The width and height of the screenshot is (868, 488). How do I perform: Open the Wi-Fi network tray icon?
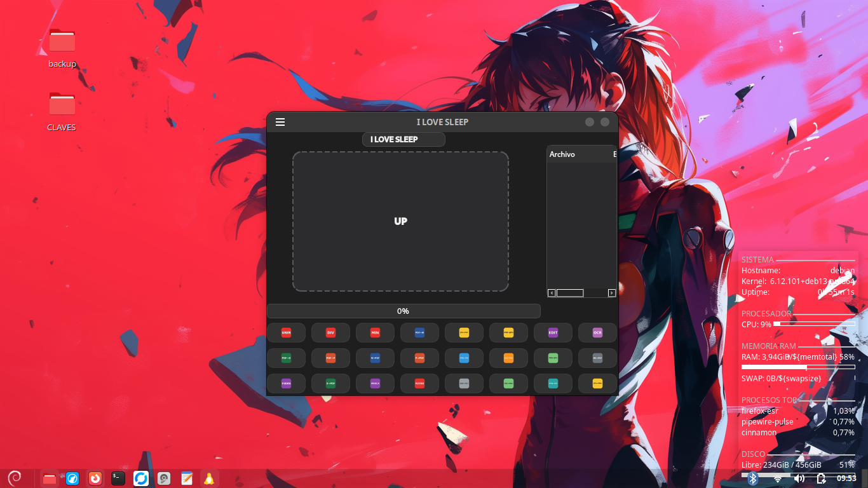coord(778,478)
